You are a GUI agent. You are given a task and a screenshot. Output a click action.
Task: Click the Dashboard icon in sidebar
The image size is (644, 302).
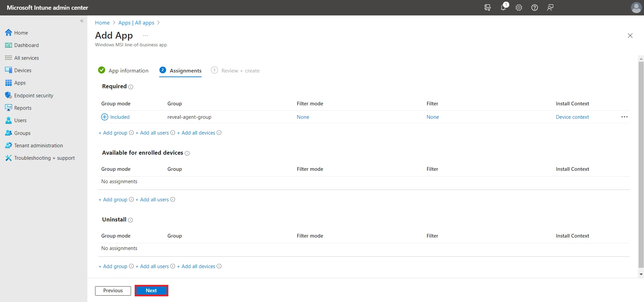(x=8, y=45)
